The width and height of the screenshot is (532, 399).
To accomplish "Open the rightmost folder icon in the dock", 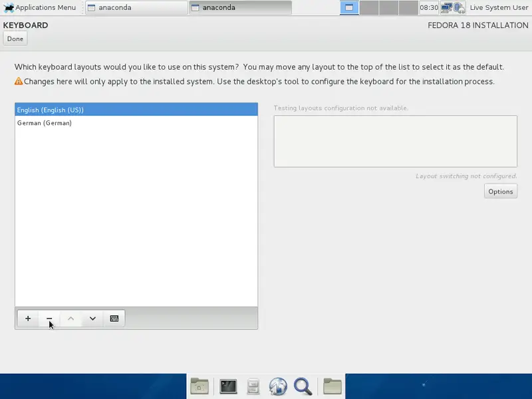I will tap(332, 386).
